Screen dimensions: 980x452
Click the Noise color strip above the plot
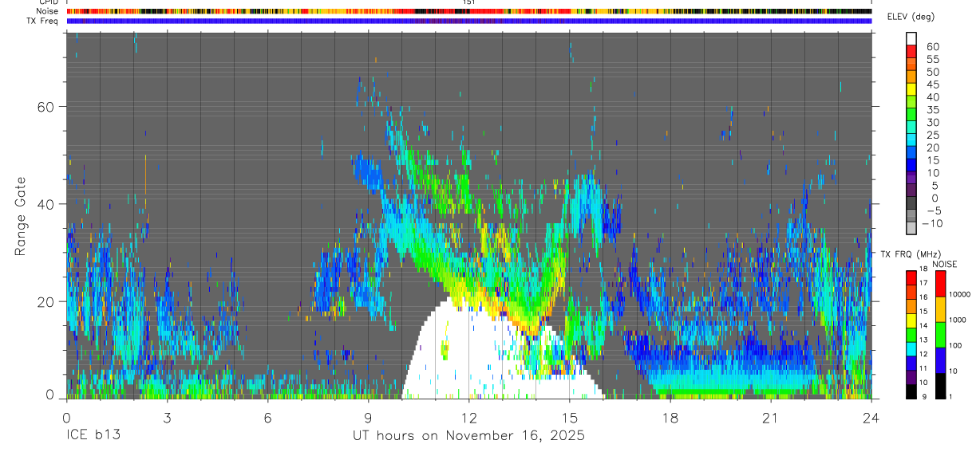point(468,12)
